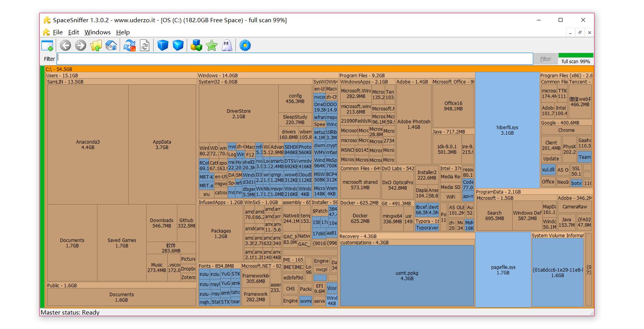Select the ProgramData - 2.1GB header
Screen dimensions: 644x329
tap(534, 192)
